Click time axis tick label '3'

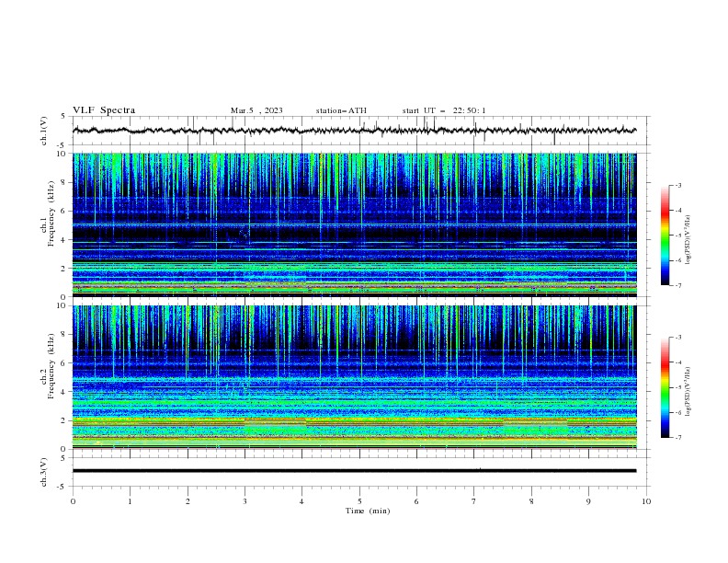pyautogui.click(x=245, y=501)
